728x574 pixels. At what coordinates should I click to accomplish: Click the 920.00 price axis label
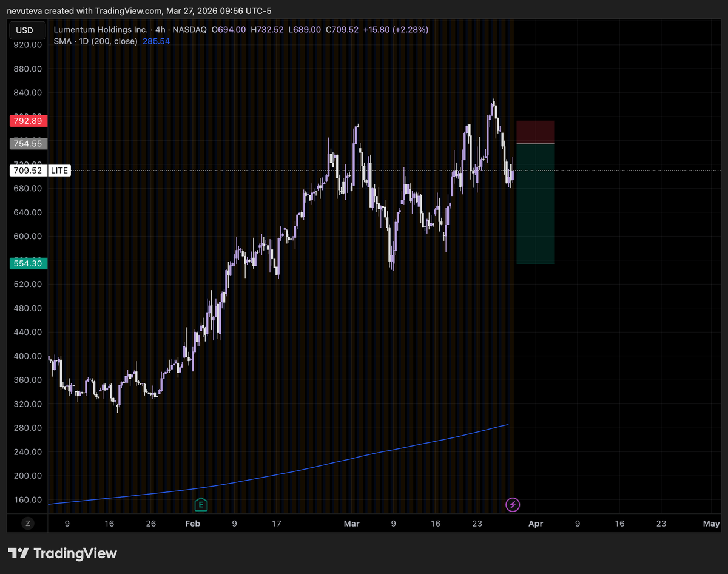click(x=28, y=45)
